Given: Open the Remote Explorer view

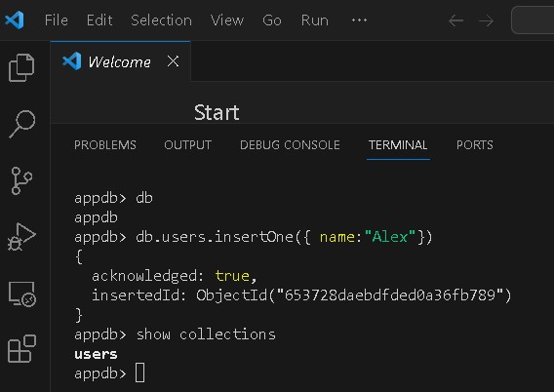Looking at the screenshot, I should pyautogui.click(x=22, y=294).
